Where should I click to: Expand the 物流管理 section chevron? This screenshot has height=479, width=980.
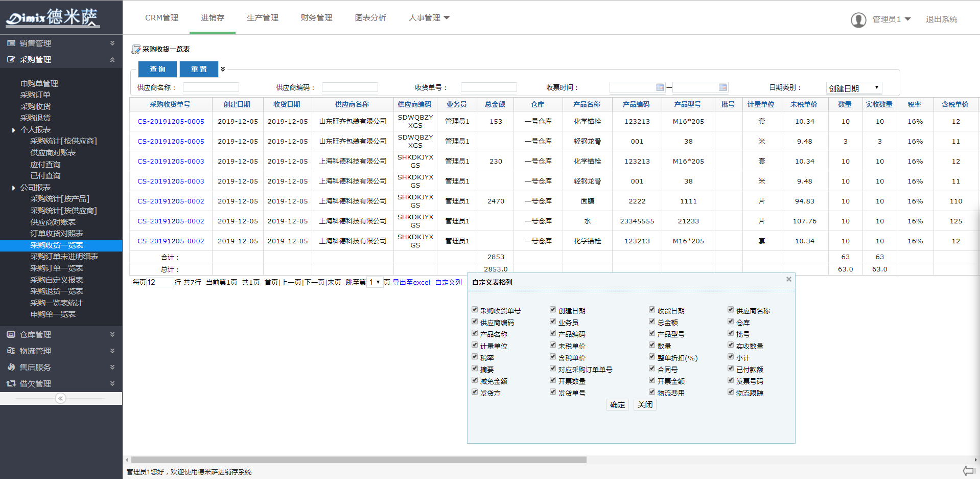[x=112, y=351]
